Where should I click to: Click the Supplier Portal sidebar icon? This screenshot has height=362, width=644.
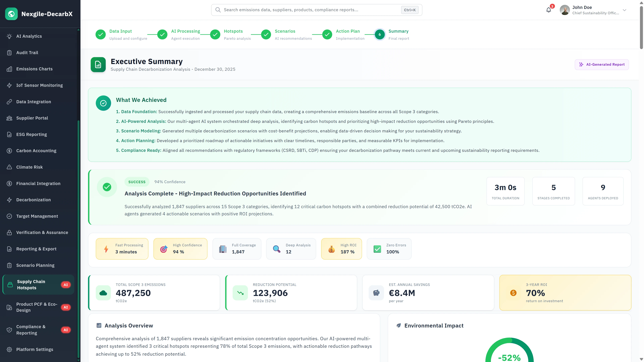pos(9,118)
